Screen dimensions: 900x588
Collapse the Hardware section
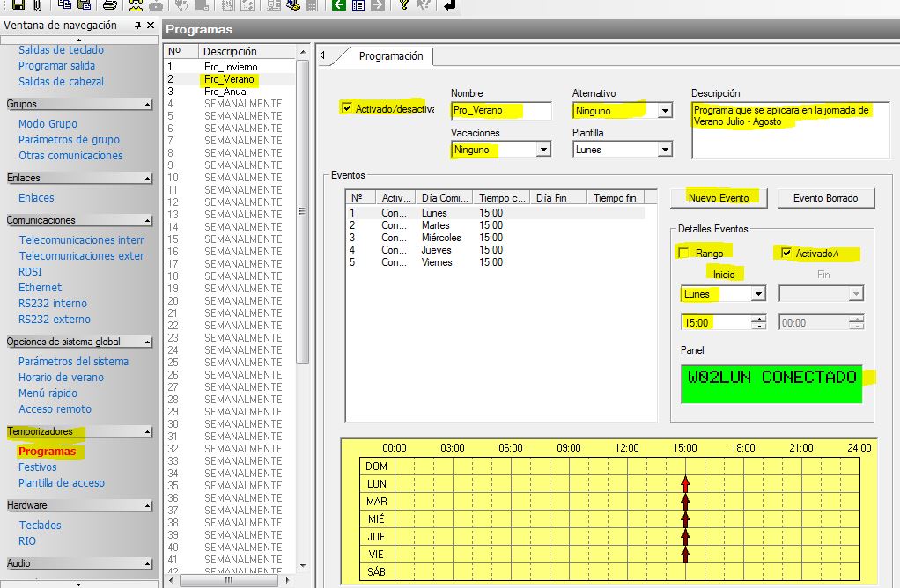148,506
